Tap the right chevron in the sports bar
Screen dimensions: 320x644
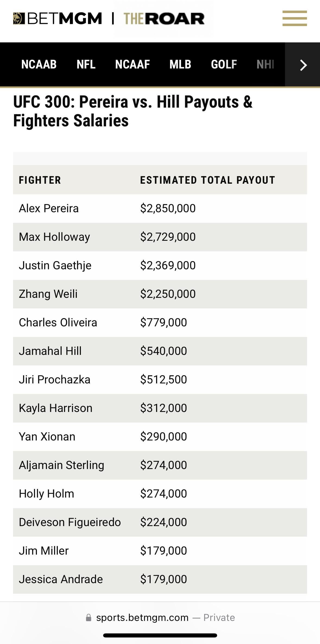(303, 65)
